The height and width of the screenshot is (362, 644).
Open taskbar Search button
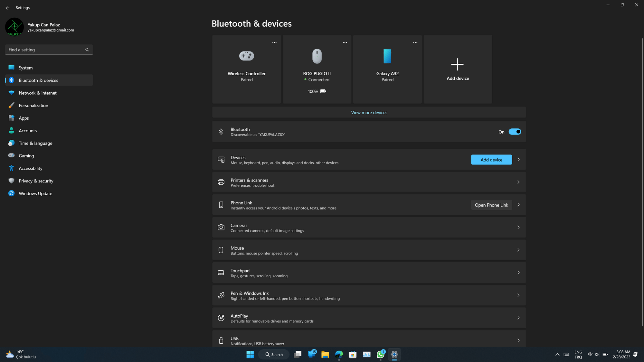point(274,355)
